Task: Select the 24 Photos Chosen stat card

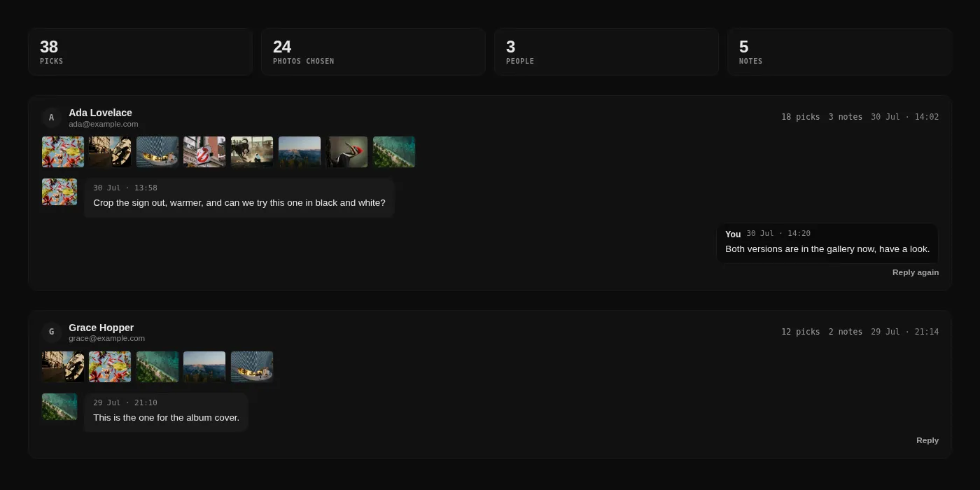Action: 373,52
